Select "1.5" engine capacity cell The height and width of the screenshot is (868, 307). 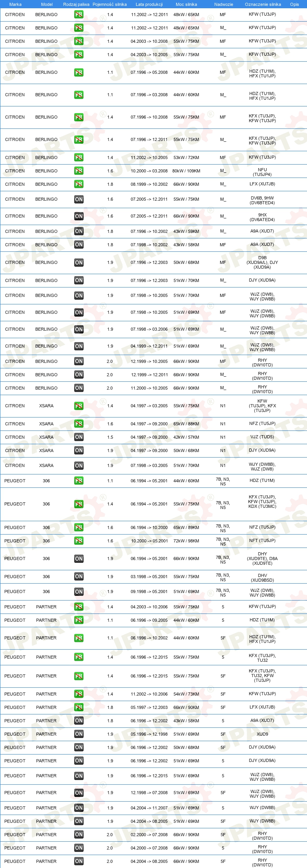coord(110,437)
